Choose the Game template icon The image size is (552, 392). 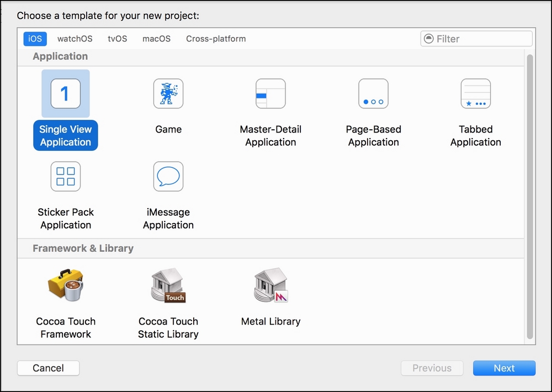[x=168, y=93]
